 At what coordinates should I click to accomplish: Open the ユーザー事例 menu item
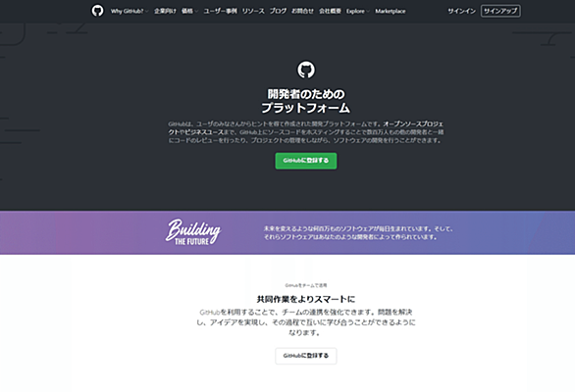[220, 11]
